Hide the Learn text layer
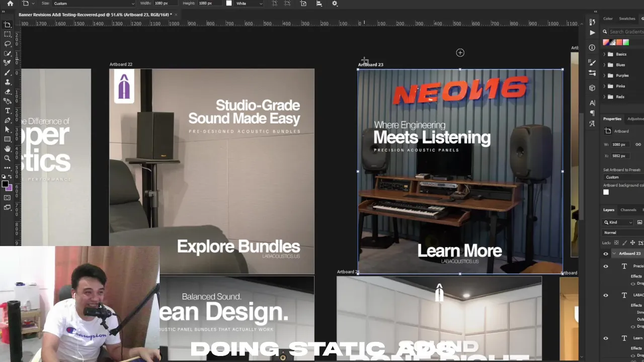Image resolution: width=644 pixels, height=362 pixels. coord(606,338)
